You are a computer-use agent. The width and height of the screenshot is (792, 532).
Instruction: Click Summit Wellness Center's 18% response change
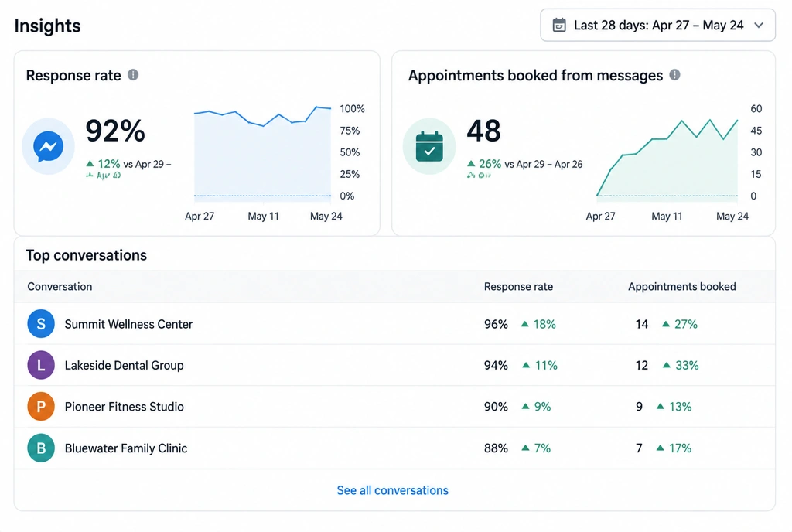click(538, 324)
